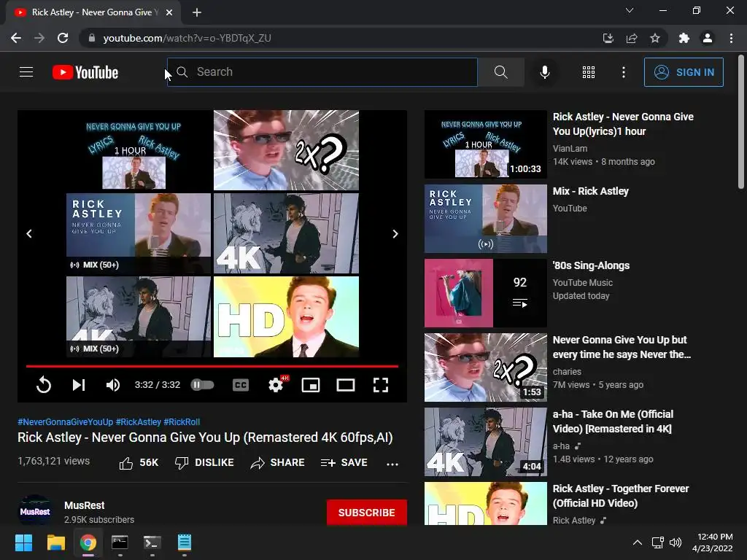Click the #NeverGonnaGiveYouUp hashtag
747x560 pixels.
tap(65, 422)
